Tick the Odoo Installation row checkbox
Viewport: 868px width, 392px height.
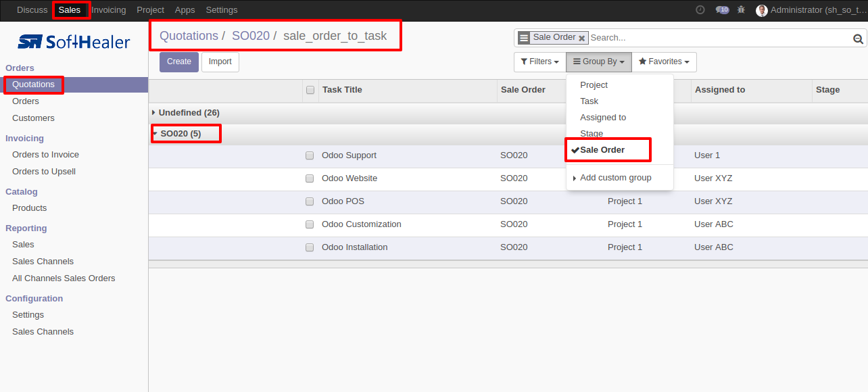point(310,247)
